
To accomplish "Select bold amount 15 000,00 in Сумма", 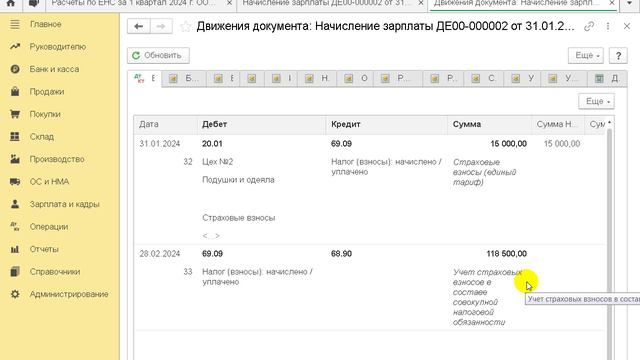I will point(509,144).
